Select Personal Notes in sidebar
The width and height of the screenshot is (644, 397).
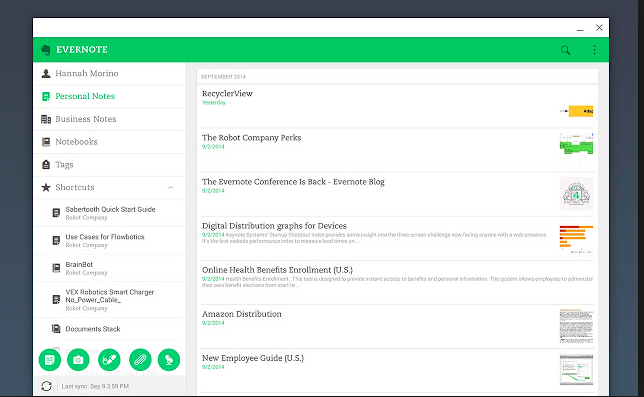110,96
